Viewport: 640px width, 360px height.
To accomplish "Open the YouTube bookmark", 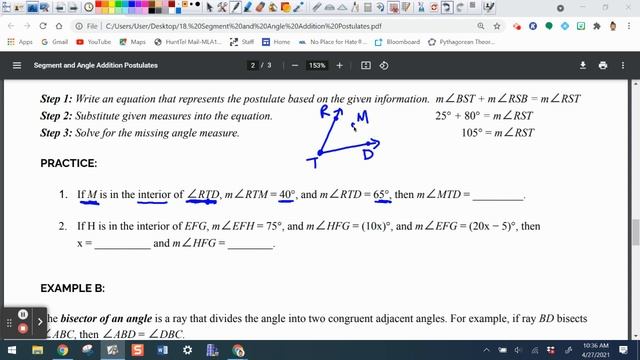I will tap(93, 42).
